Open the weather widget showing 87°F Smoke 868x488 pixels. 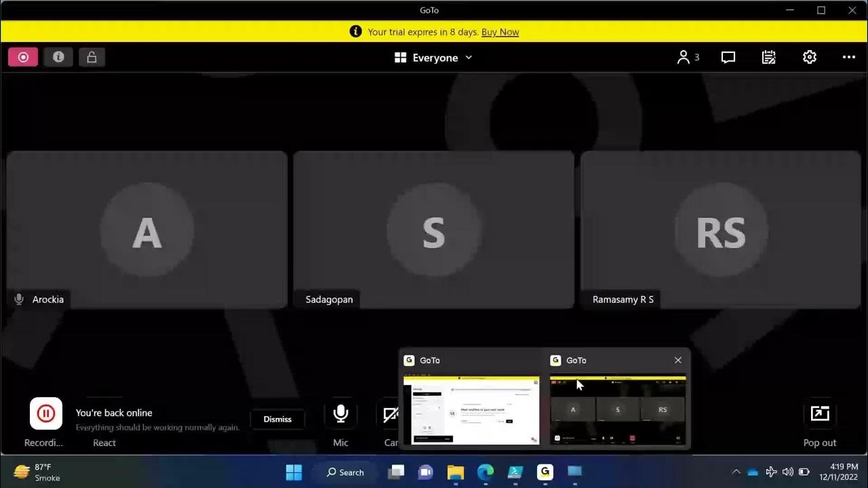click(x=37, y=472)
